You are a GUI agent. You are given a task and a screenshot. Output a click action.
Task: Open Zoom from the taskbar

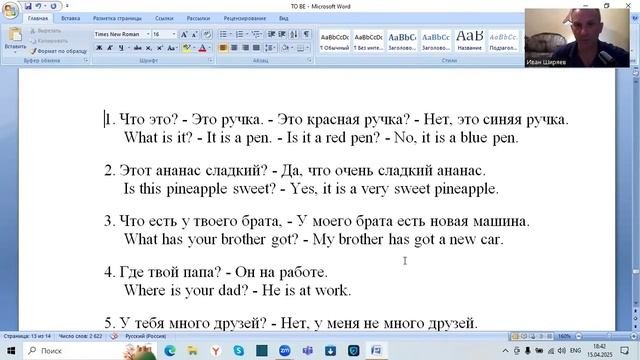tap(284, 351)
